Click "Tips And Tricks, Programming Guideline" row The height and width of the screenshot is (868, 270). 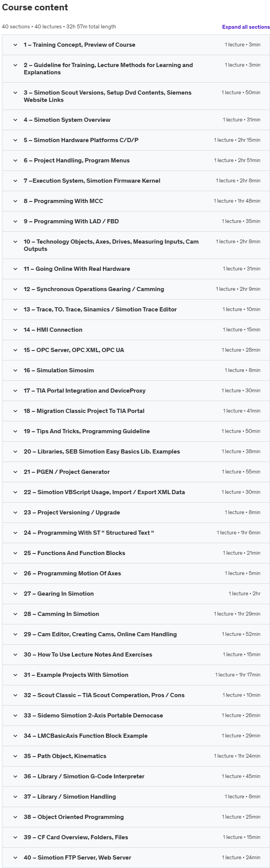click(x=87, y=431)
